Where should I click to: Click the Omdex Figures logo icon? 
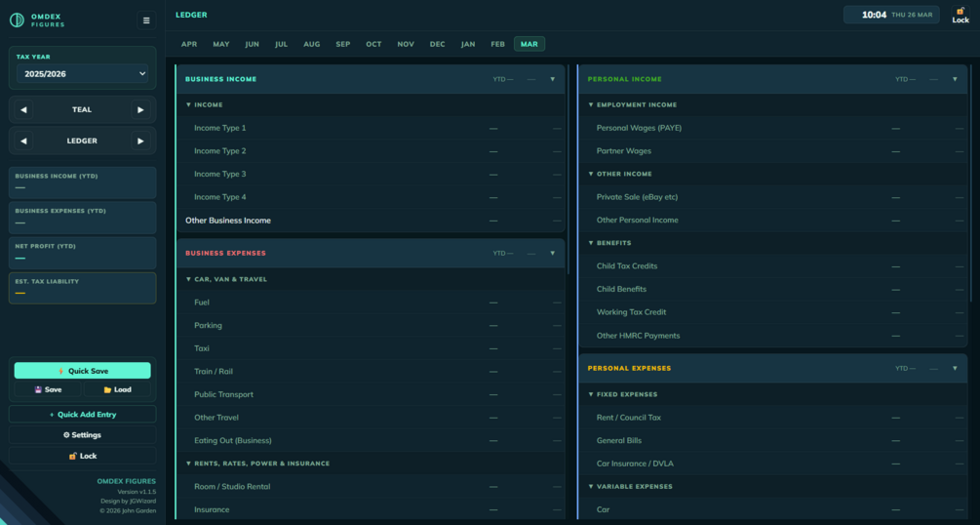pos(17,20)
